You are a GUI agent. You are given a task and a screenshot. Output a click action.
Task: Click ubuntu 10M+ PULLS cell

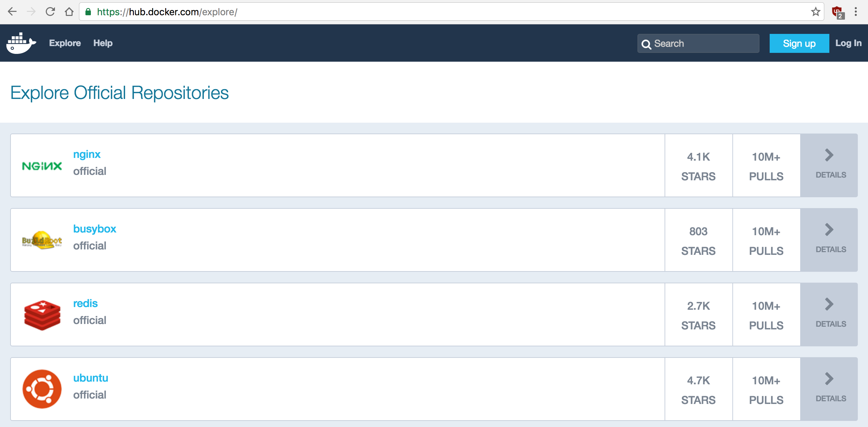(x=766, y=389)
